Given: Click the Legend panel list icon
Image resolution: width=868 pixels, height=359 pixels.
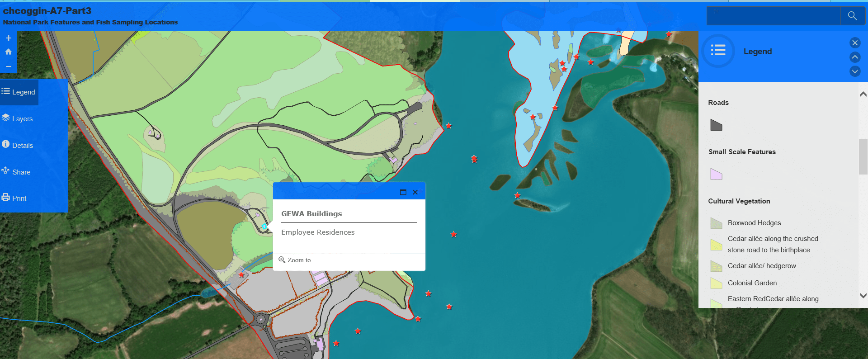Looking at the screenshot, I should (x=718, y=51).
